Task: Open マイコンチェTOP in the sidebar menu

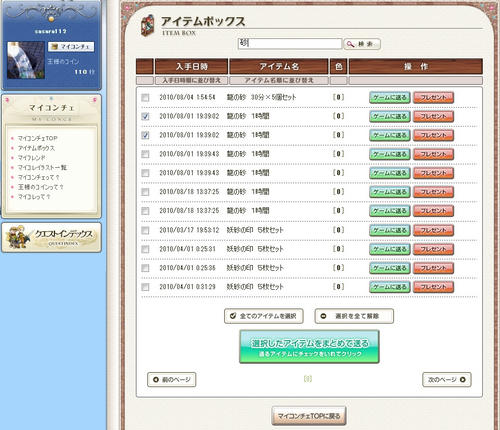Action: click(37, 138)
